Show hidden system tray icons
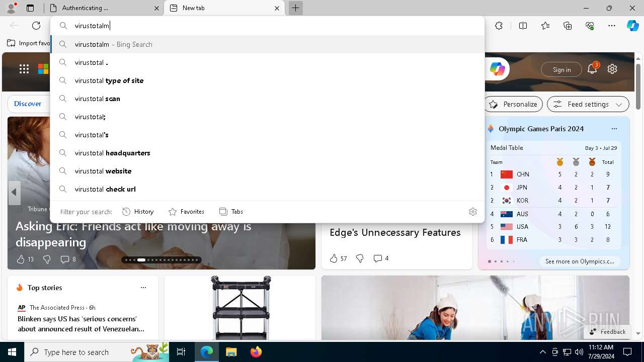The height and width of the screenshot is (362, 644). click(x=542, y=352)
